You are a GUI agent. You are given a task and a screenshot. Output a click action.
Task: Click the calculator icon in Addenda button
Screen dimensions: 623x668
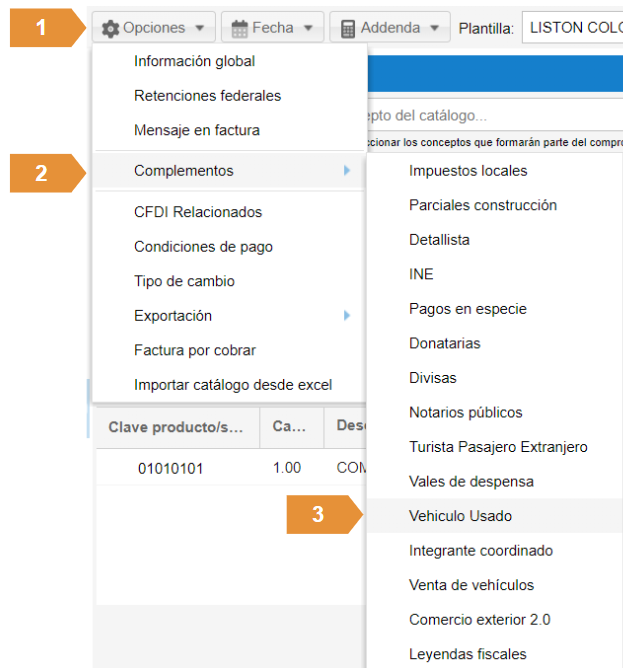[x=348, y=28]
